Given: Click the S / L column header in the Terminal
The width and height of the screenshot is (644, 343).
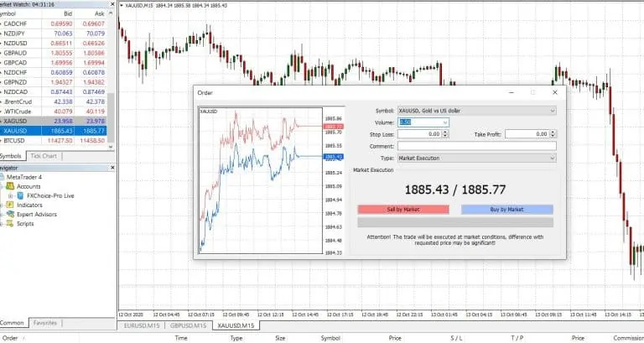Looking at the screenshot, I should [456, 338].
